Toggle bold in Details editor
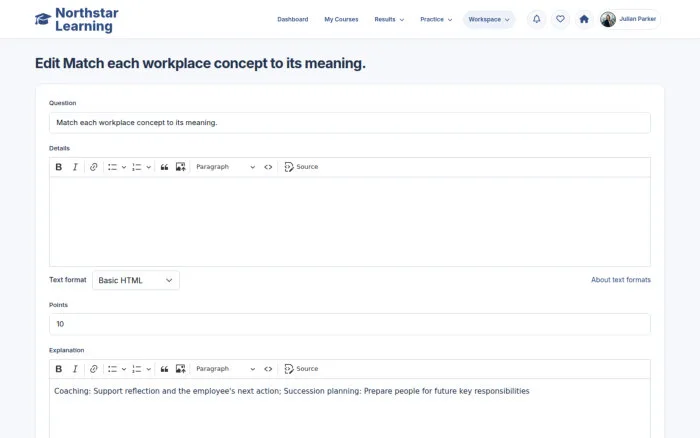 click(x=58, y=167)
